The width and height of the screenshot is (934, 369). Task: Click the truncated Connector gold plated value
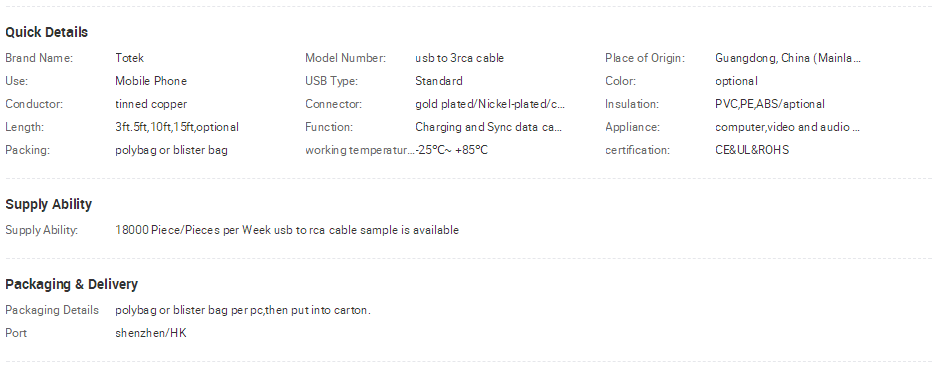490,104
